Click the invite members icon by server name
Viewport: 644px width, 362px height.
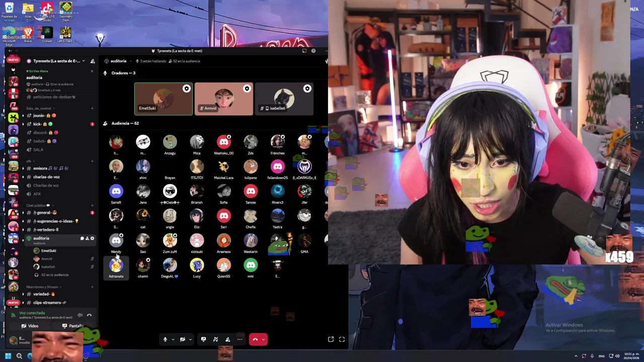(x=93, y=61)
